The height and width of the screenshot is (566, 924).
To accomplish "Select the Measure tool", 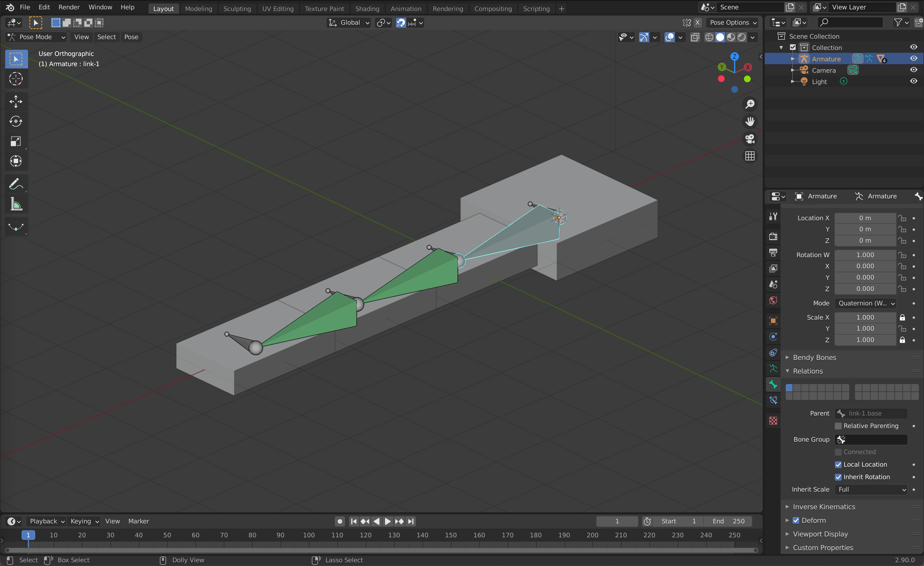I will point(16,204).
